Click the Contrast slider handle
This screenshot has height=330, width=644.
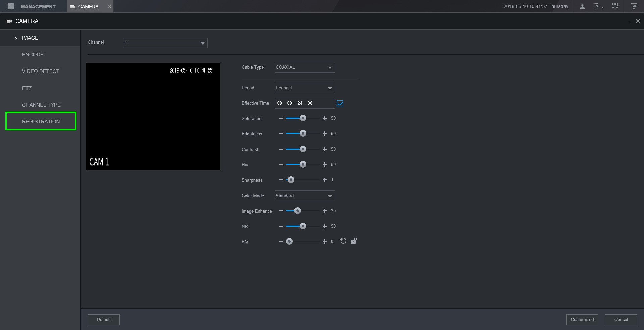[x=303, y=149]
